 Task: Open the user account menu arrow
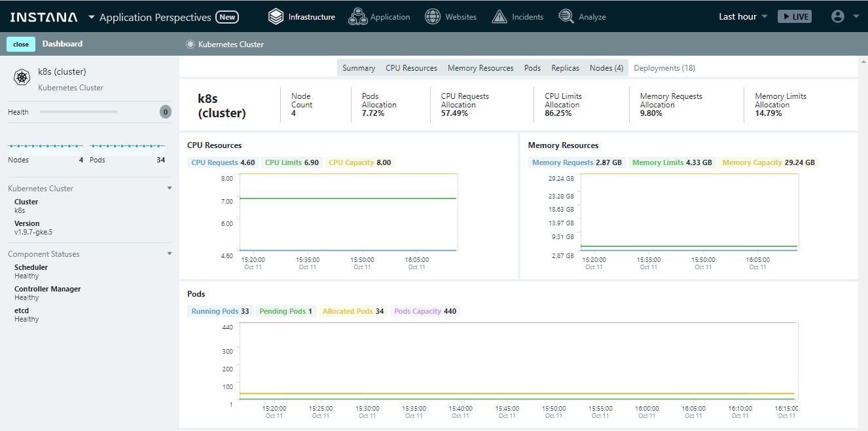coord(856,17)
